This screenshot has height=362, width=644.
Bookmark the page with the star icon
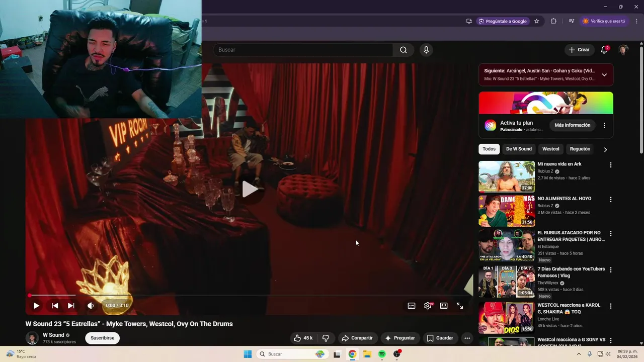(537, 21)
